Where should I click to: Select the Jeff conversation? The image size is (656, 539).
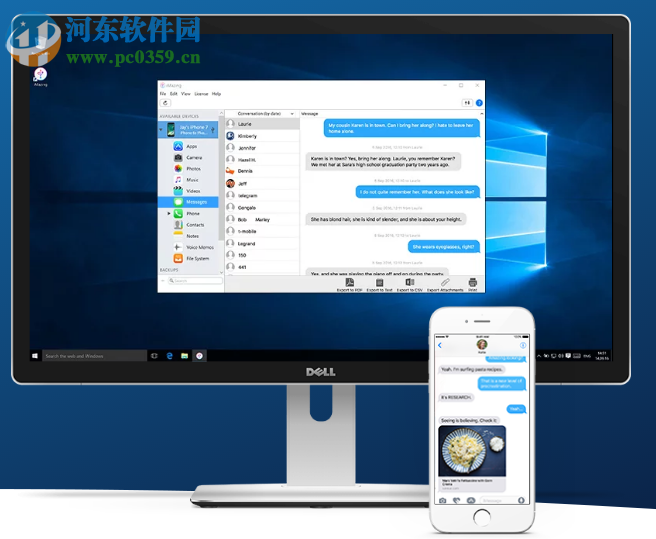coord(262,183)
